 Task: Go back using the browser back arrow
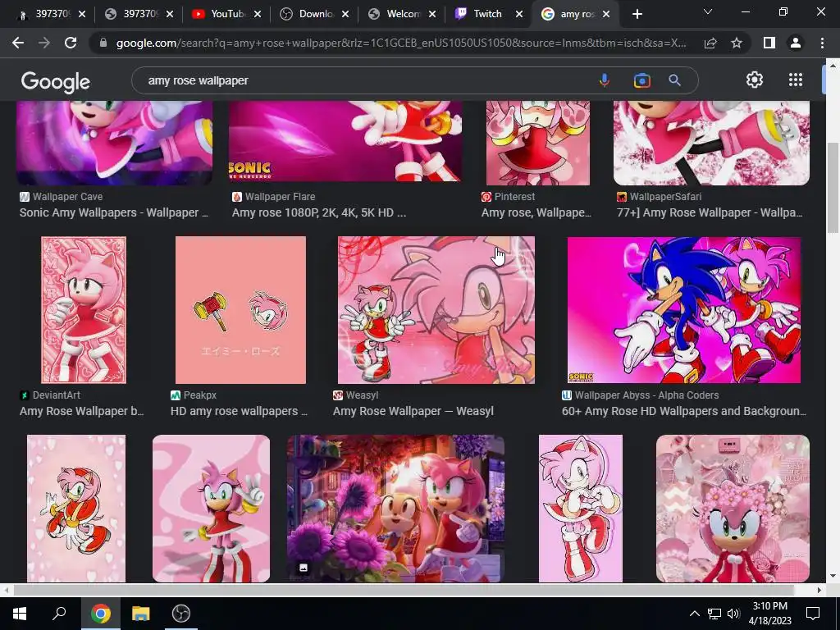(18, 43)
